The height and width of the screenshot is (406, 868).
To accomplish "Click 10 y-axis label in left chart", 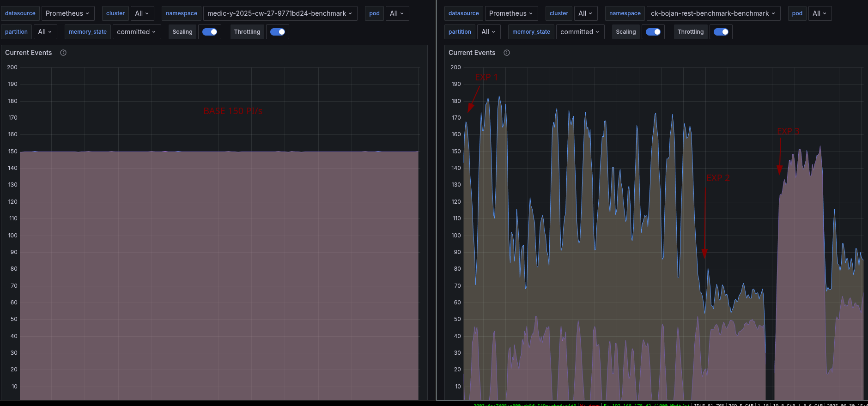I will coord(15,387).
